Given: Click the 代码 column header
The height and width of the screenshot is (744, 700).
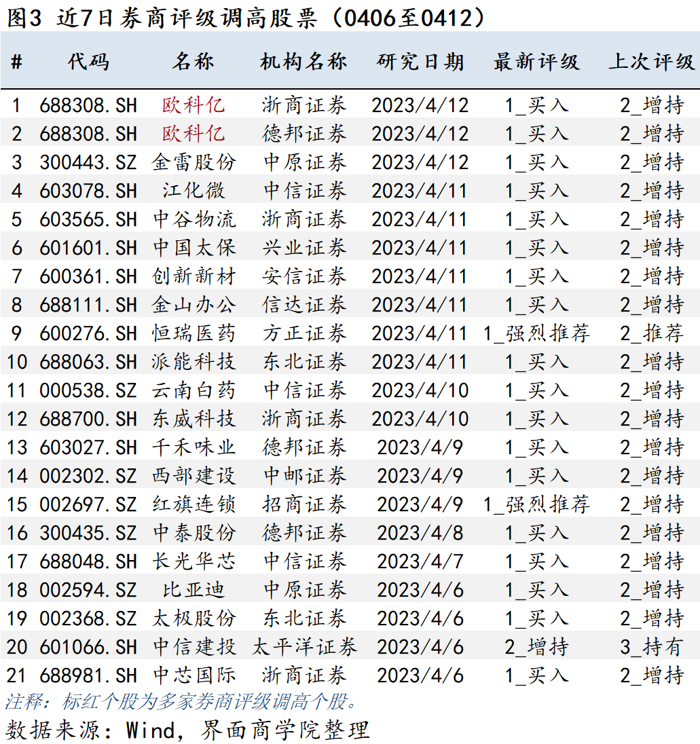Looking at the screenshot, I should click(x=88, y=62).
